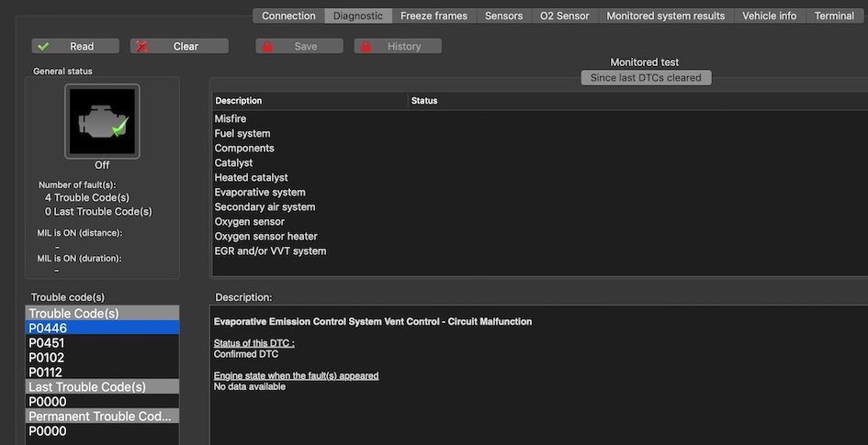Open the O2 Sensor tab

pos(565,16)
